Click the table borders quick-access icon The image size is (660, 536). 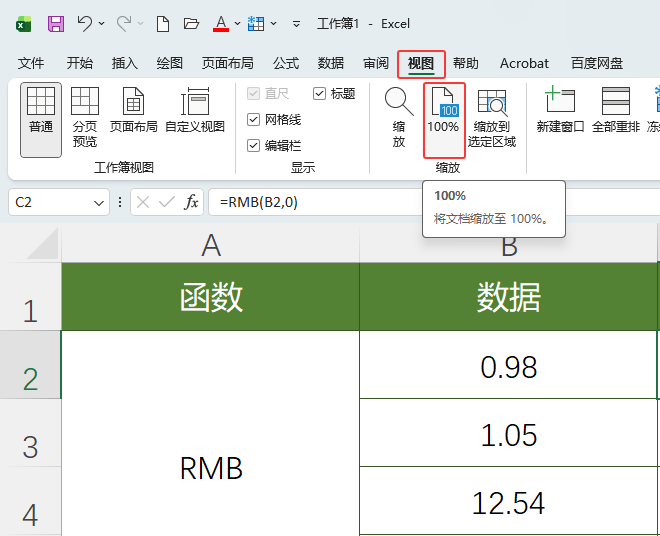(x=256, y=24)
